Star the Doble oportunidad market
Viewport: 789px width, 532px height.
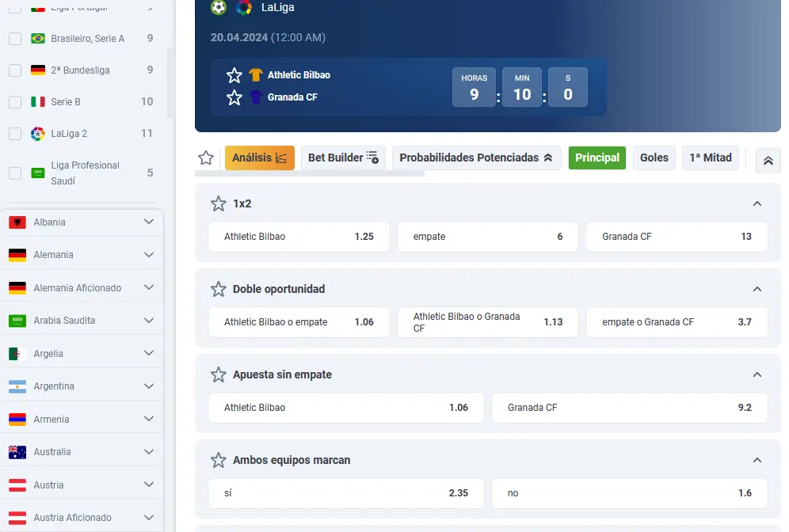pos(219,289)
